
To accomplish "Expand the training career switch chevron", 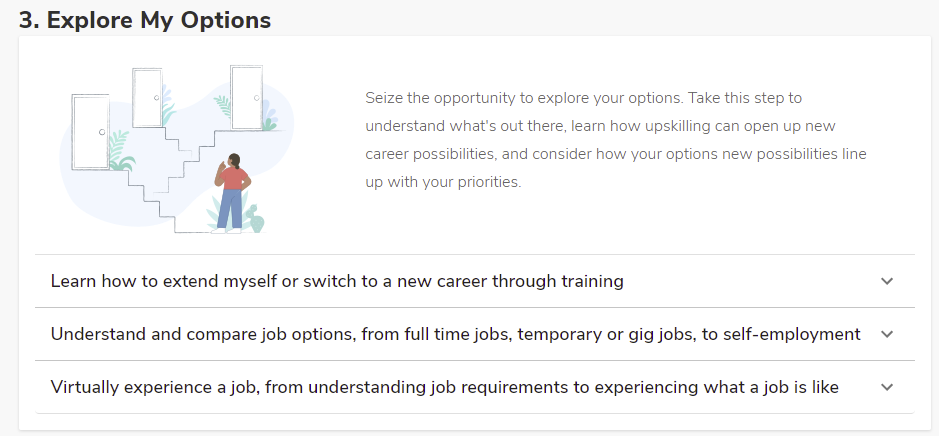I will 886,281.
